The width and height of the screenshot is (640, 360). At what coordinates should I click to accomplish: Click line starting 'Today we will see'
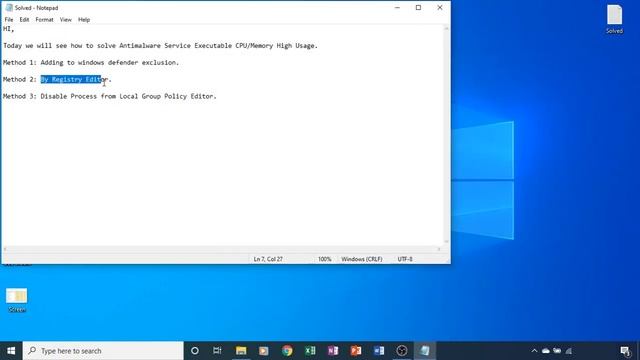(x=160, y=46)
